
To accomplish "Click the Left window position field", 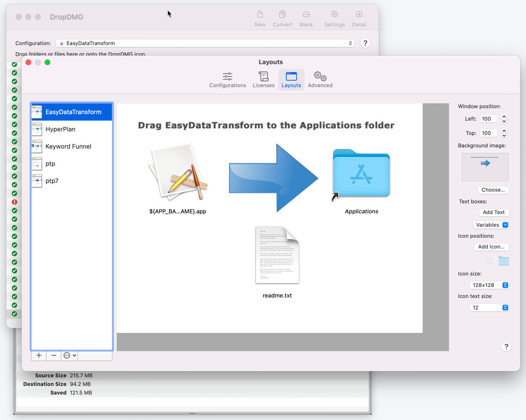I will 488,119.
